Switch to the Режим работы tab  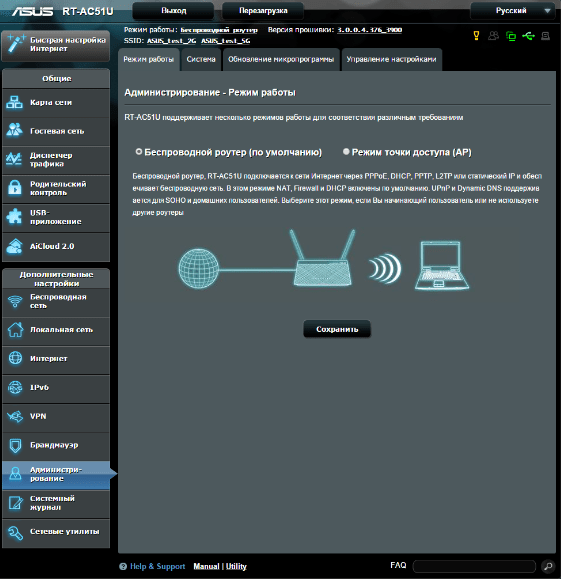(148, 59)
